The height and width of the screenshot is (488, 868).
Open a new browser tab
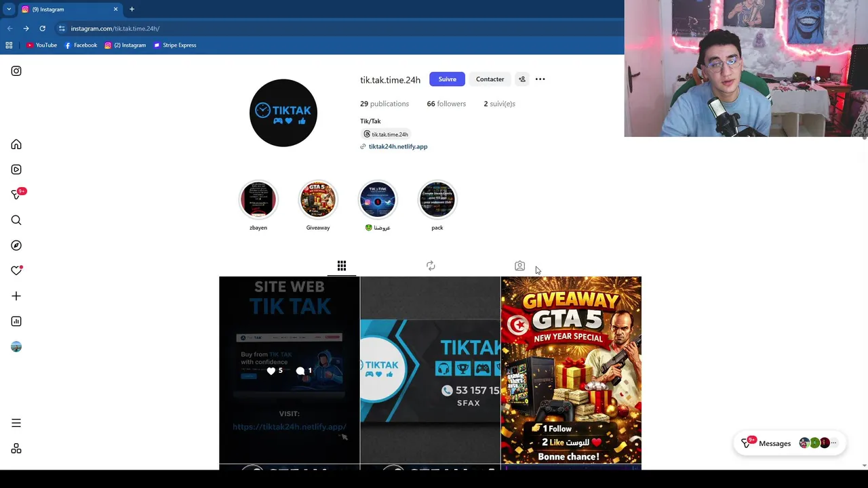[132, 9]
